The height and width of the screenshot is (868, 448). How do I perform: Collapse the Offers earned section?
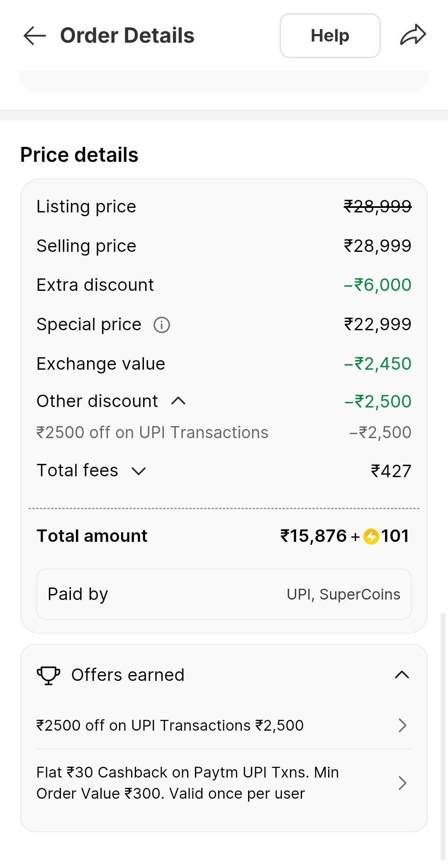click(402, 675)
